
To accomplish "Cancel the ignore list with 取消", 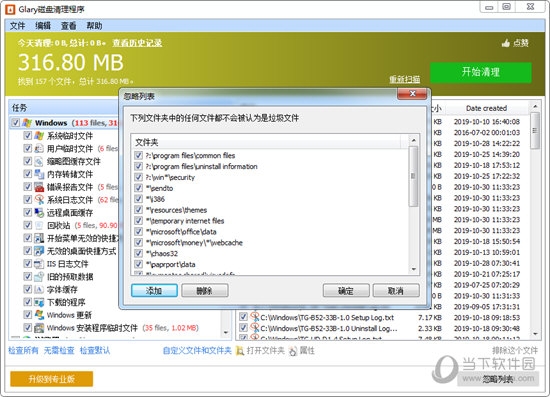I will point(396,291).
